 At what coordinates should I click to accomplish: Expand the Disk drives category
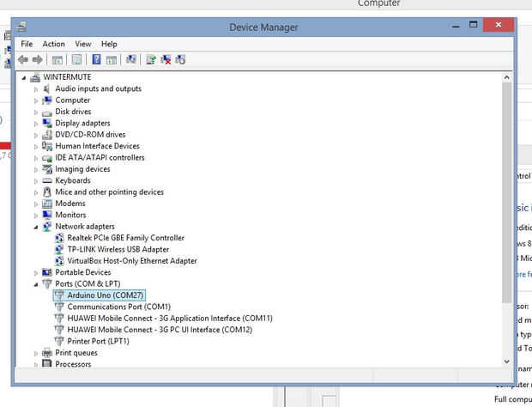(x=36, y=112)
